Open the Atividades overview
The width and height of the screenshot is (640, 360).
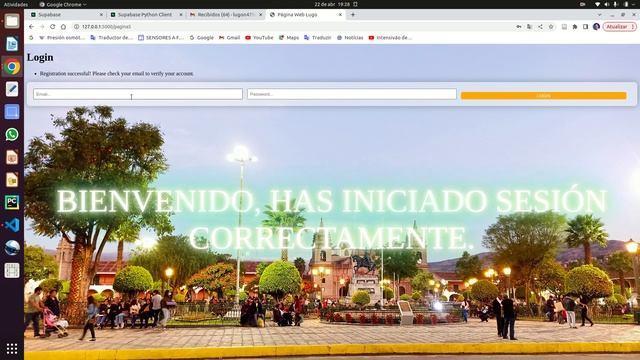16,4
